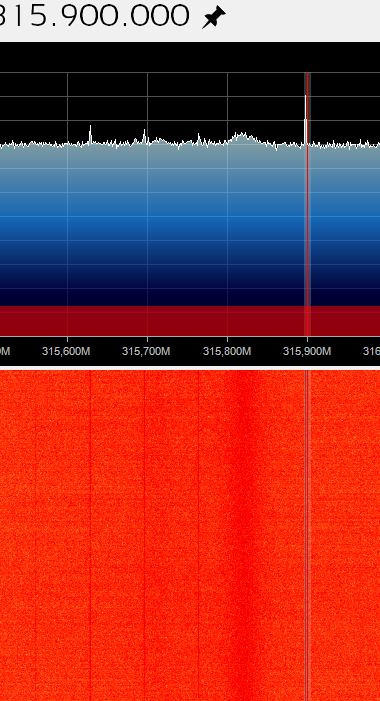Click the white signal trace in the waterfall
380x701 pixels.
pyautogui.click(x=307, y=535)
